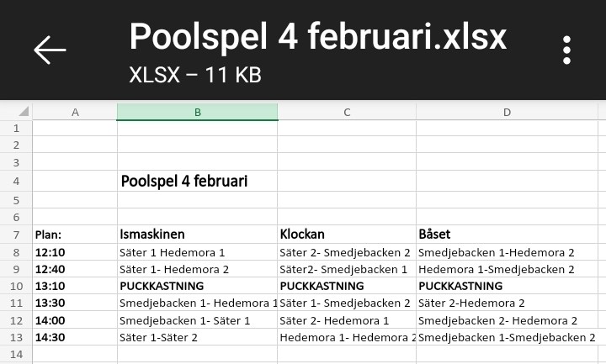Select column C header
The width and height of the screenshot is (606, 364).
click(347, 112)
